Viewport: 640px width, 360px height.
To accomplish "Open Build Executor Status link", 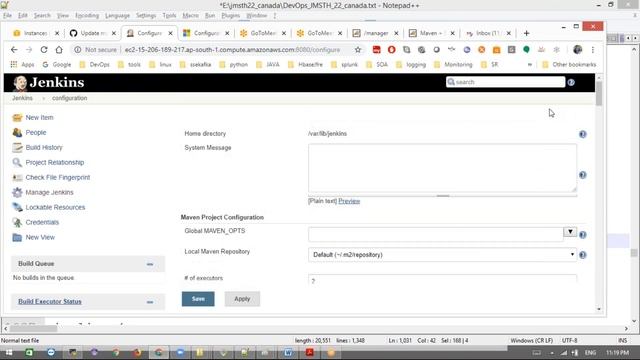I will point(50,302).
